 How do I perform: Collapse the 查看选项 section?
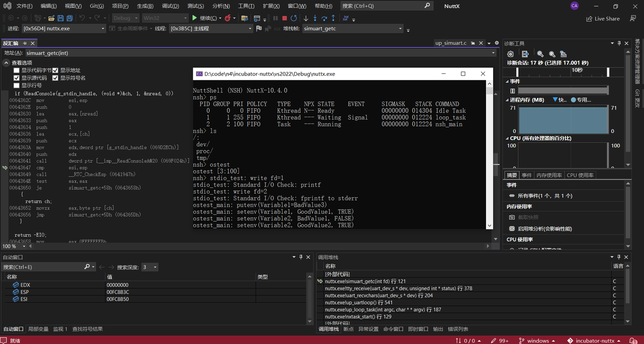6,63
